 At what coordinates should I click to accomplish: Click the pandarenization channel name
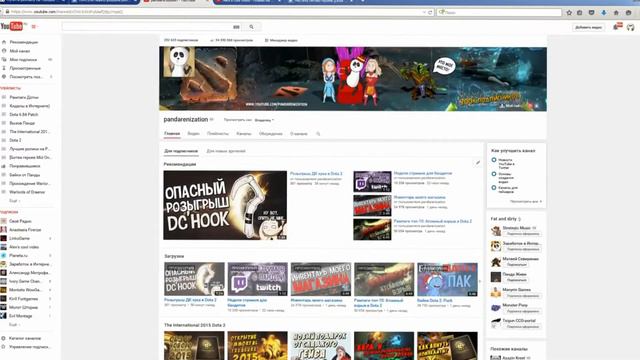(186, 120)
